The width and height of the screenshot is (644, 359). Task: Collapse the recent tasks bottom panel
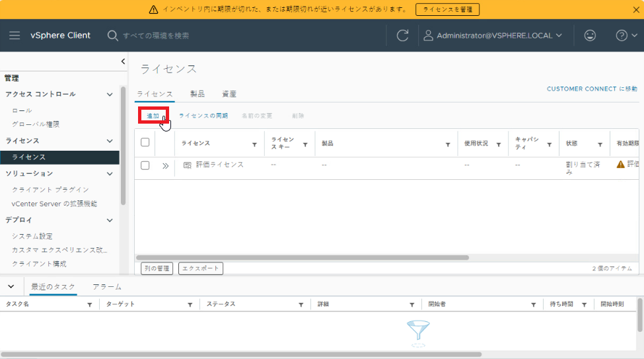[11, 286]
